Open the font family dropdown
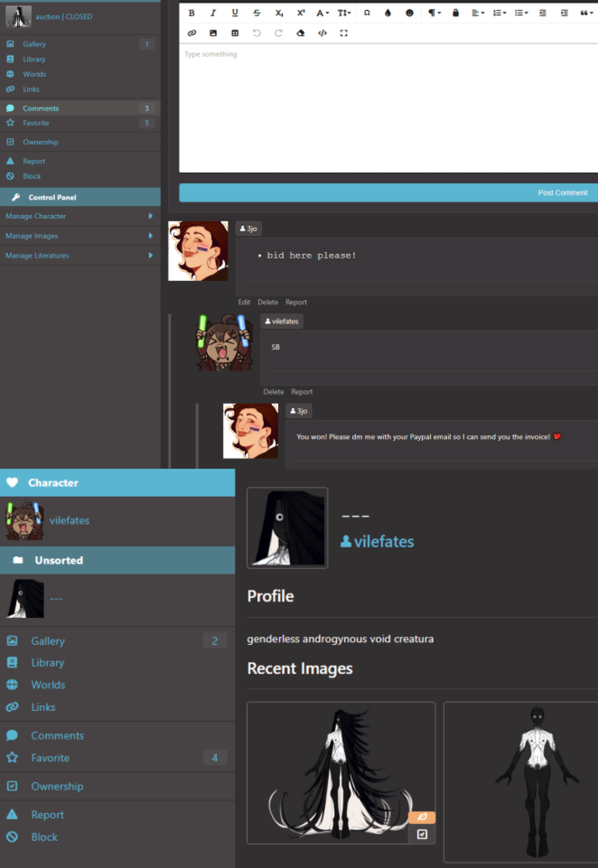 [322, 13]
